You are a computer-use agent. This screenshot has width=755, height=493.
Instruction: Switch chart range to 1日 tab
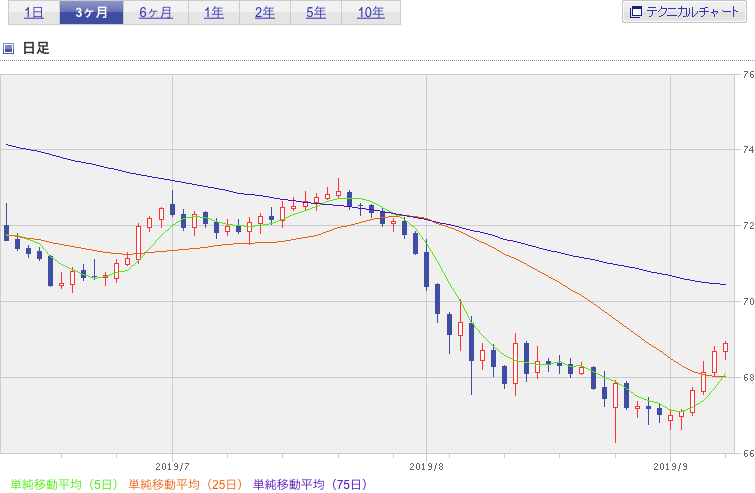(34, 13)
